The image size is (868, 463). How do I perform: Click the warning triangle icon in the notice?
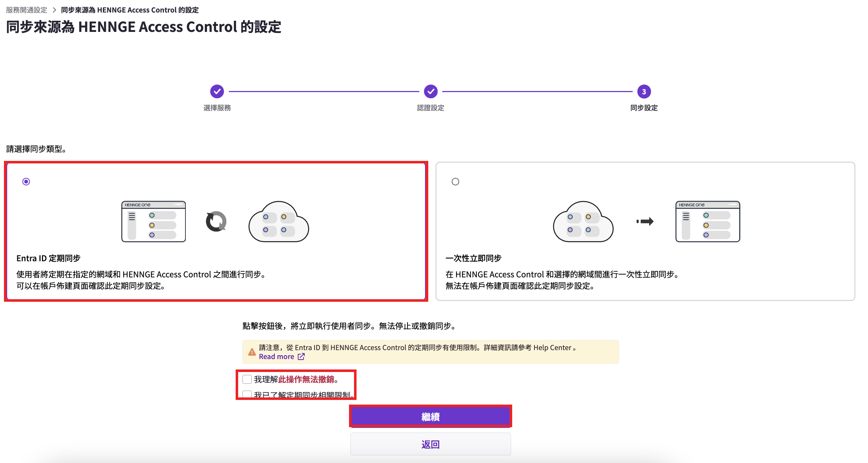pyautogui.click(x=252, y=352)
